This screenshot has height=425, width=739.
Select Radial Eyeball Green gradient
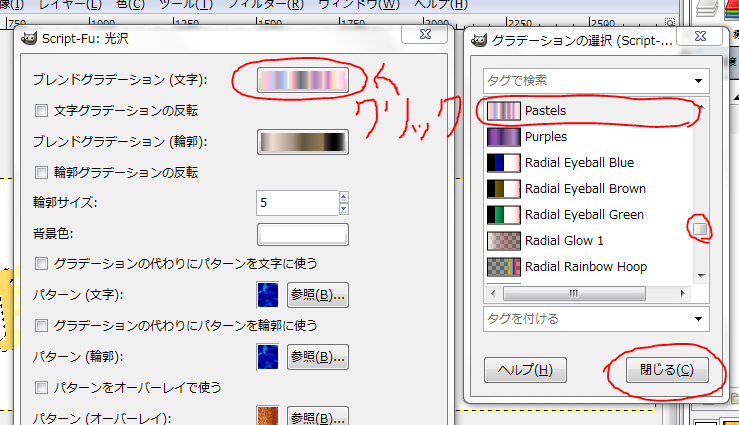click(589, 215)
